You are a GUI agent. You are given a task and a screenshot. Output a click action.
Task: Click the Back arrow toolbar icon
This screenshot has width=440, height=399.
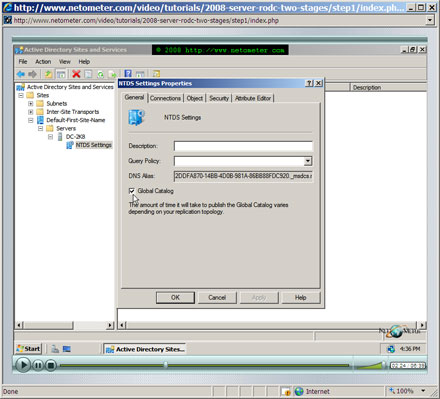[x=21, y=74]
